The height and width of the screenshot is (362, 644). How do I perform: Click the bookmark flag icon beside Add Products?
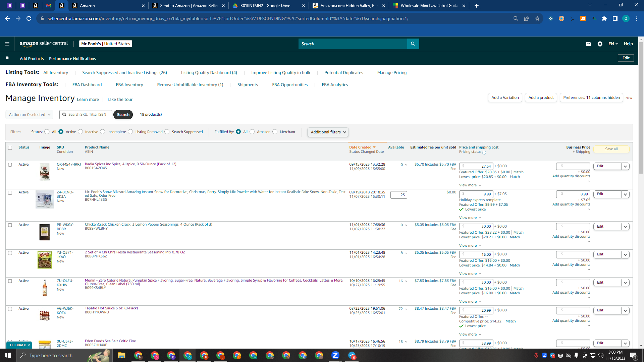7,58
